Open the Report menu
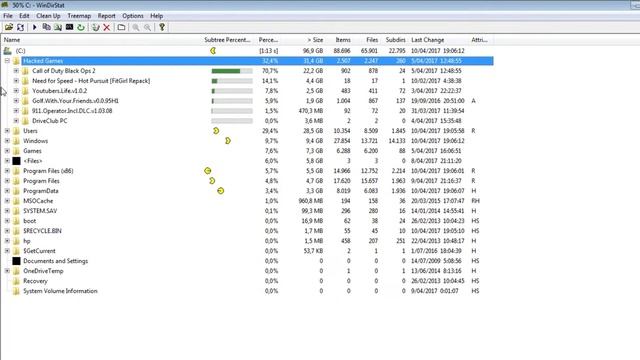 click(x=107, y=16)
